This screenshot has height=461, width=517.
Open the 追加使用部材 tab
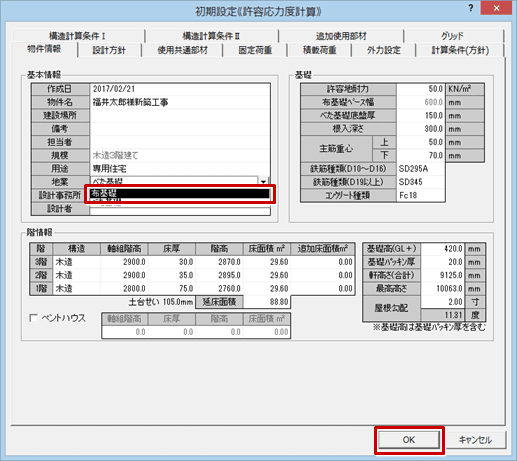(341, 36)
